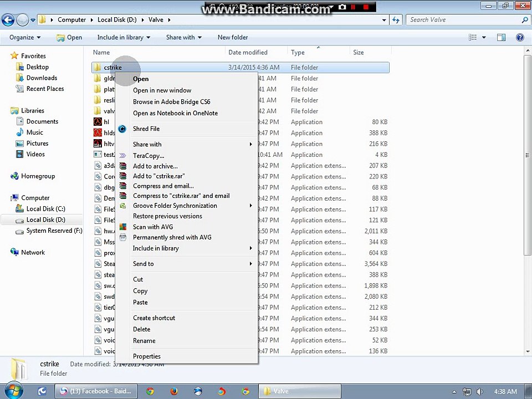This screenshot has width=532, height=399.
Task: Click Bandicam pause recording button
Action: (353, 7)
